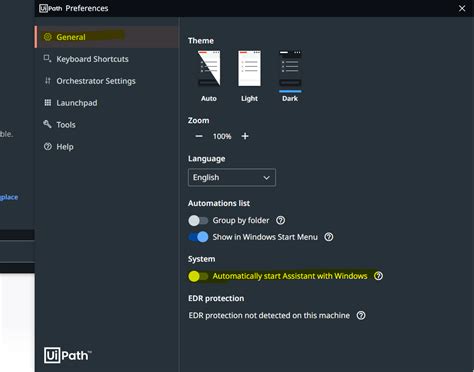Click 'EDR protection not detected on this machine'
474x372 pixels.
[269, 315]
